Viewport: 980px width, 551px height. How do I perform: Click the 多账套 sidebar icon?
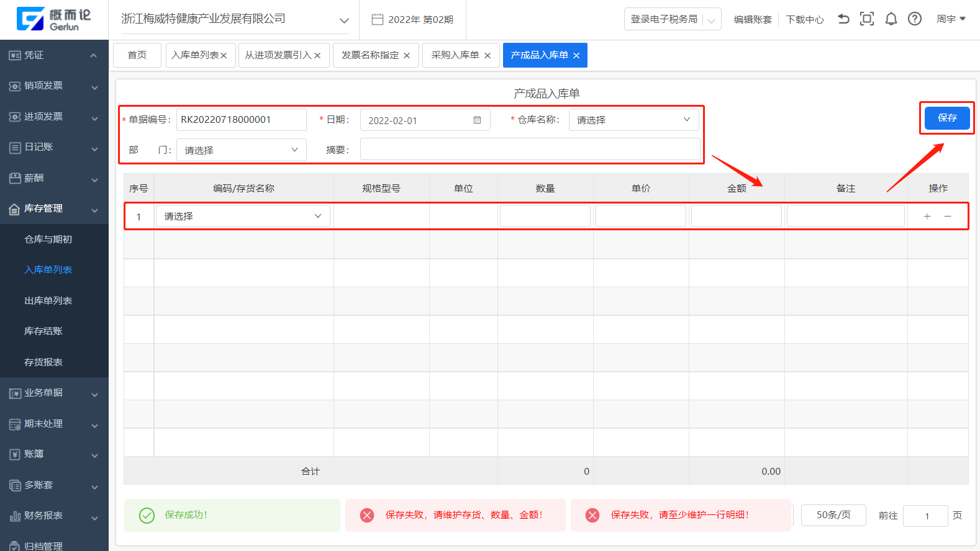pyautogui.click(x=15, y=485)
